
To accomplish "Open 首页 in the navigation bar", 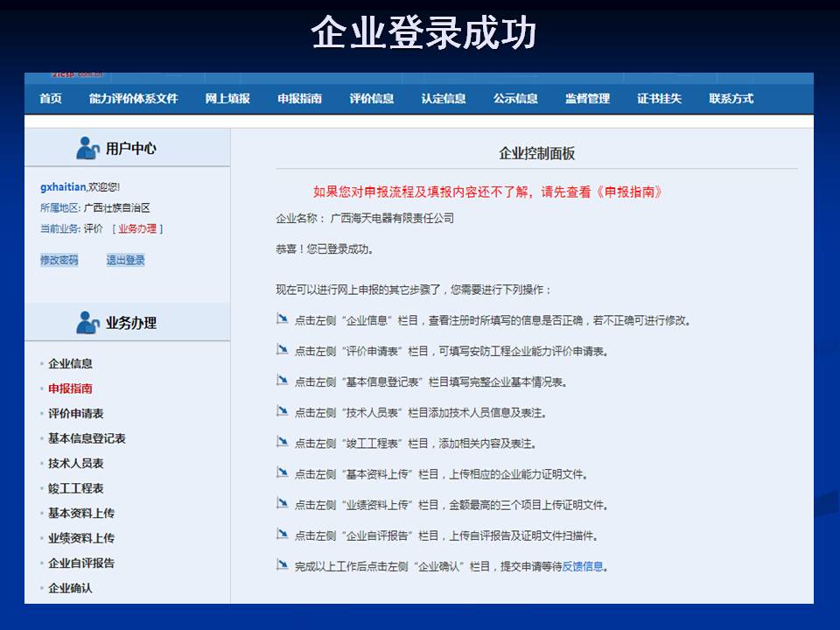I will tap(51, 99).
